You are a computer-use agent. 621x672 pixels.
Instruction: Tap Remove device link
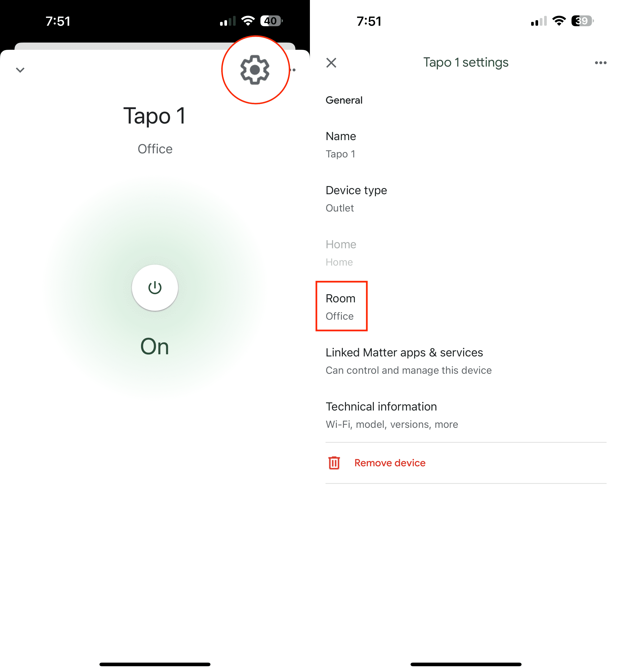click(x=390, y=463)
